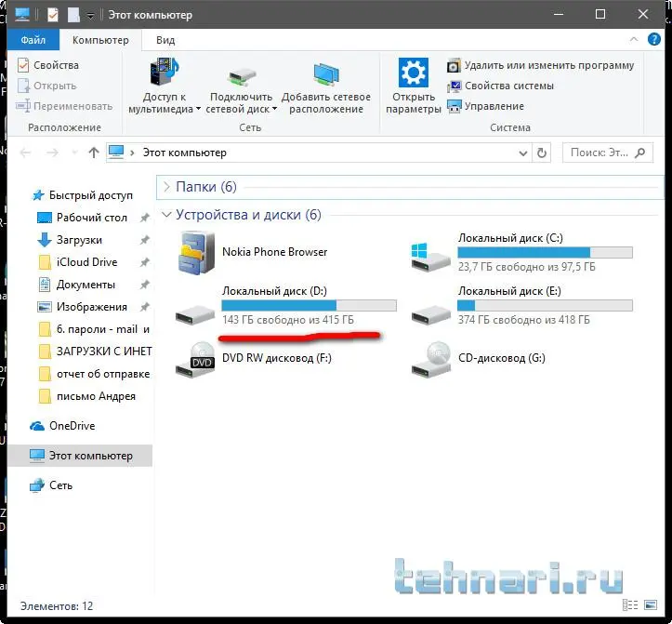Select Локальный диск (D:) drive icon
This screenshot has height=624, width=672.
[x=195, y=314]
